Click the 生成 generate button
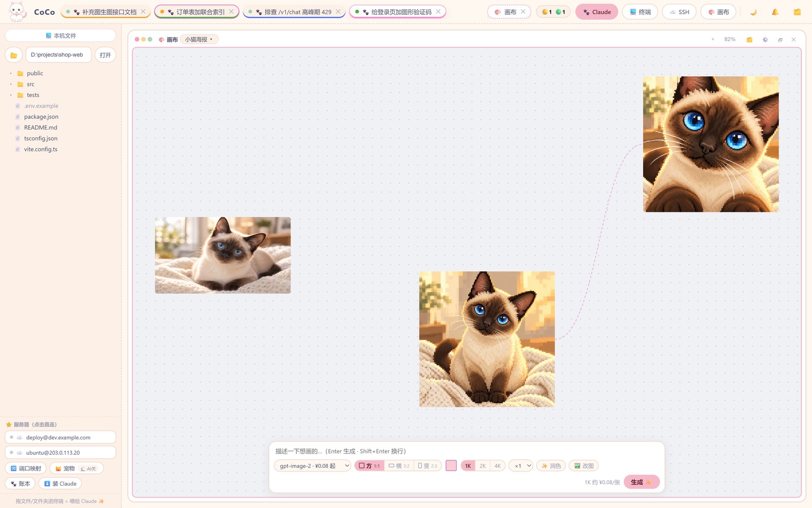 tap(642, 482)
